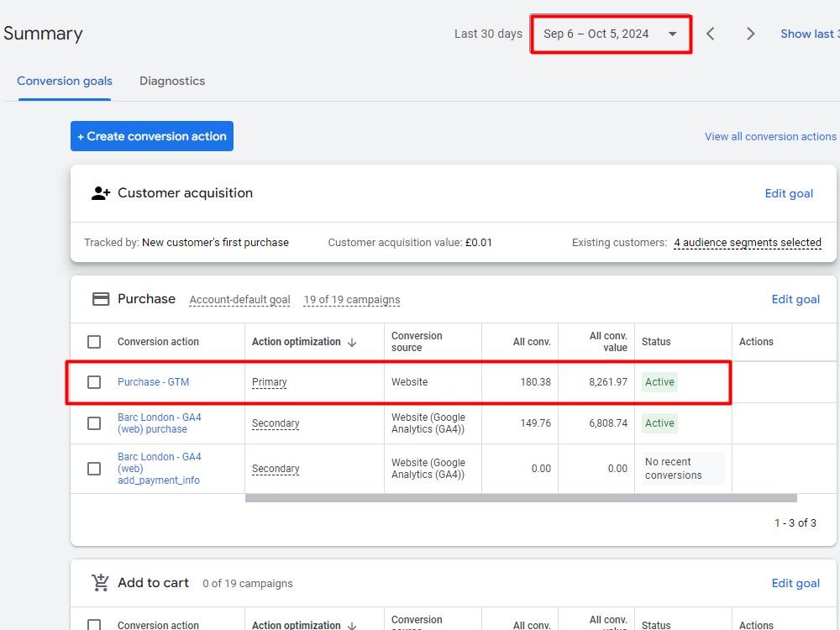Click the All conv. column header in Purchase table
Screen dimensions: 840x630
532,342
